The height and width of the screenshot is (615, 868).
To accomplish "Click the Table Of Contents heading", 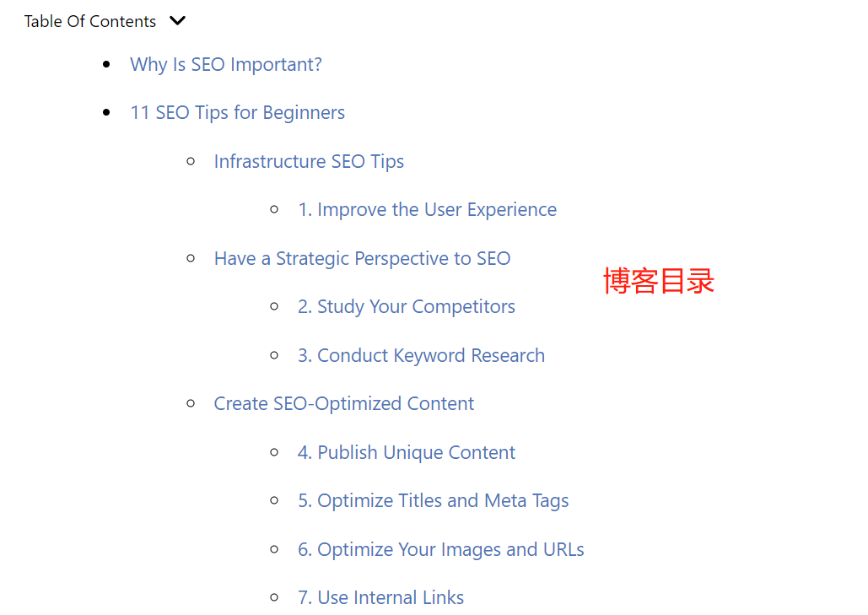I will click(90, 21).
